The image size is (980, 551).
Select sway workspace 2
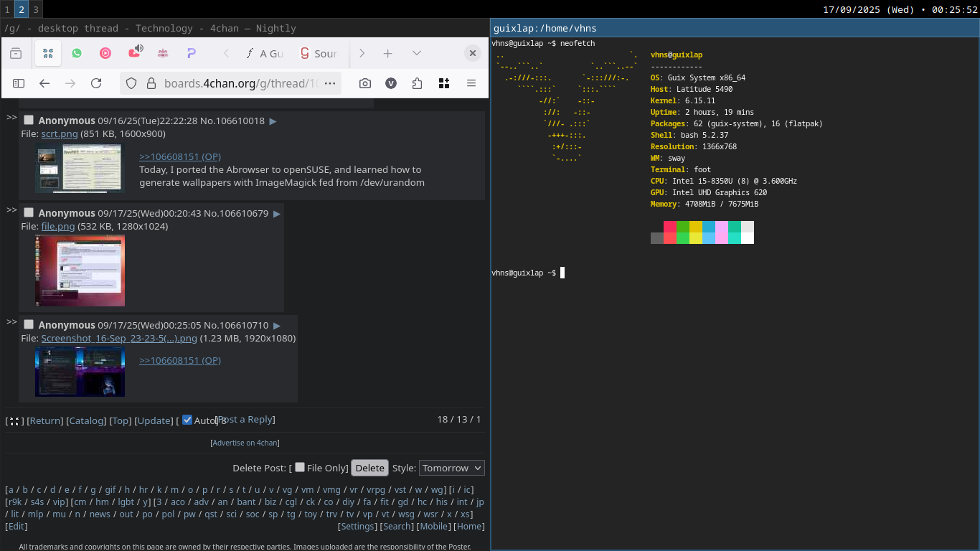21,9
